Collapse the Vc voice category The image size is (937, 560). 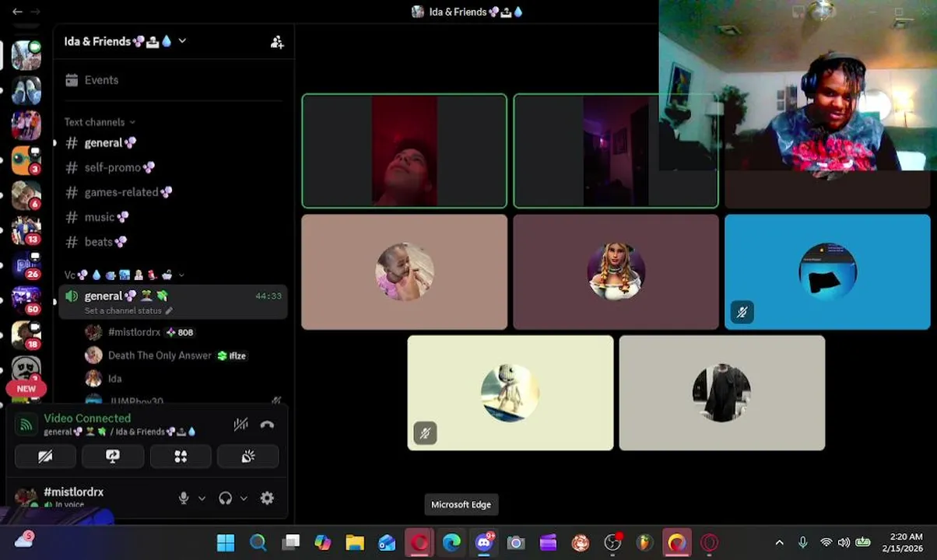[x=125, y=275]
